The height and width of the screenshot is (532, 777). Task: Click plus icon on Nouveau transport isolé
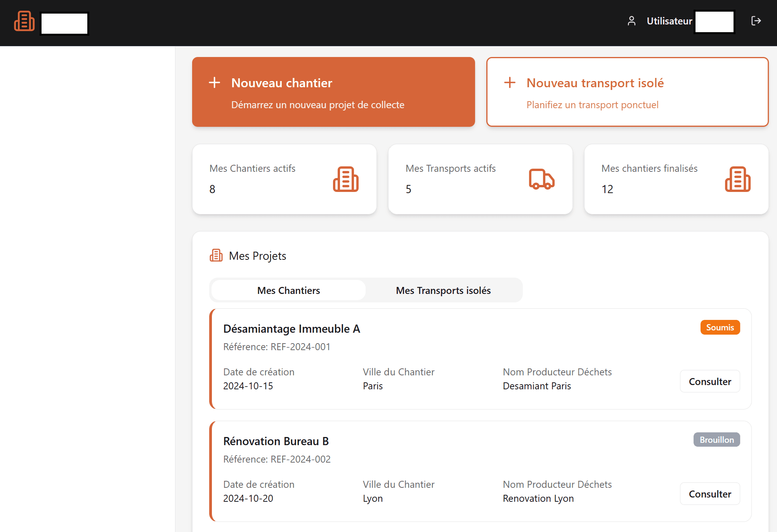[509, 83]
